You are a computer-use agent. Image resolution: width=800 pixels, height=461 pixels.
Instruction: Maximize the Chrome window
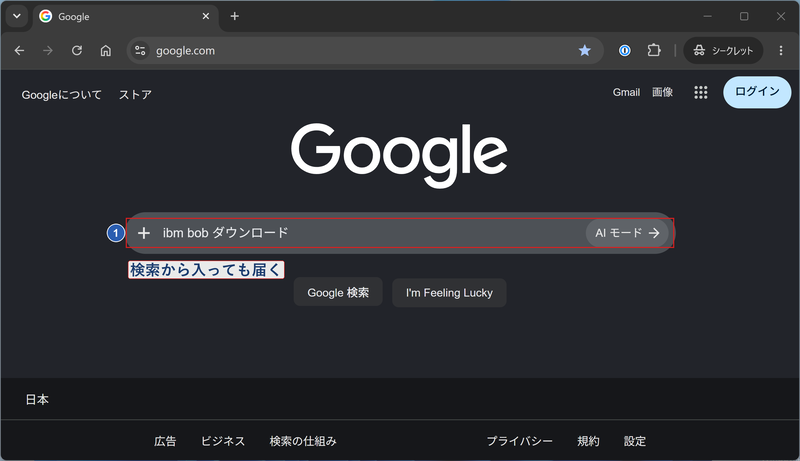pos(744,16)
